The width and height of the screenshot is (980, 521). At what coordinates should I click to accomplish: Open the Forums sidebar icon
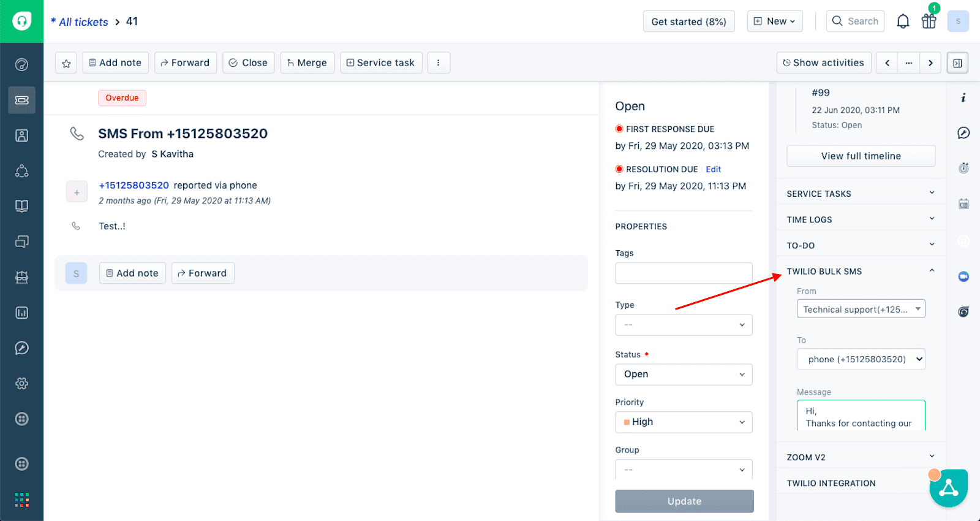click(21, 241)
